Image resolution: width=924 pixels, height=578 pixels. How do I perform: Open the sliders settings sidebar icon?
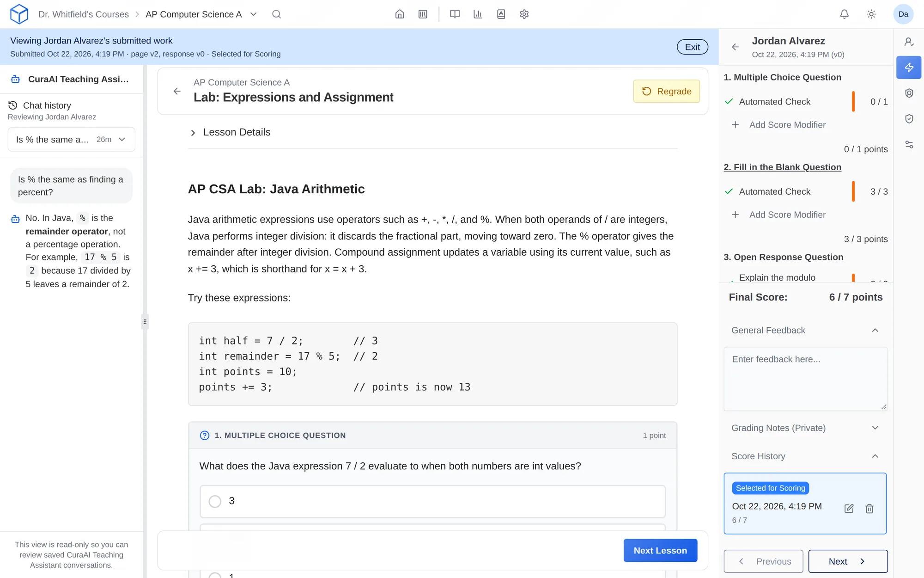click(909, 145)
